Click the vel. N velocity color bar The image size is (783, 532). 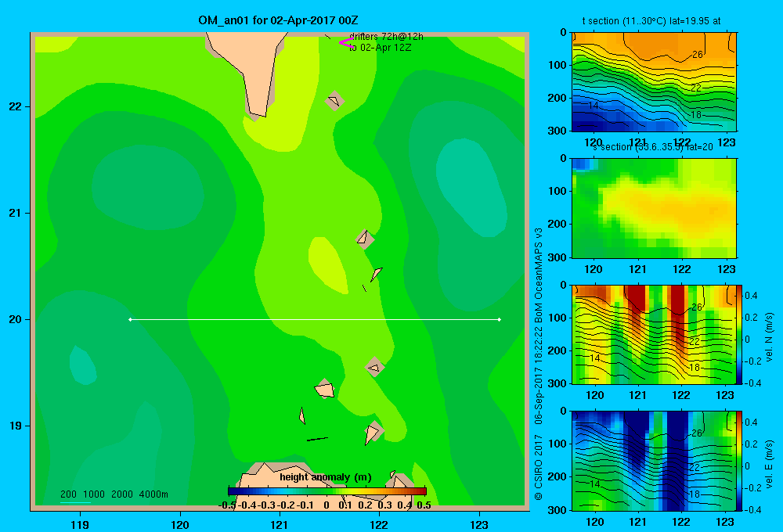(740, 334)
